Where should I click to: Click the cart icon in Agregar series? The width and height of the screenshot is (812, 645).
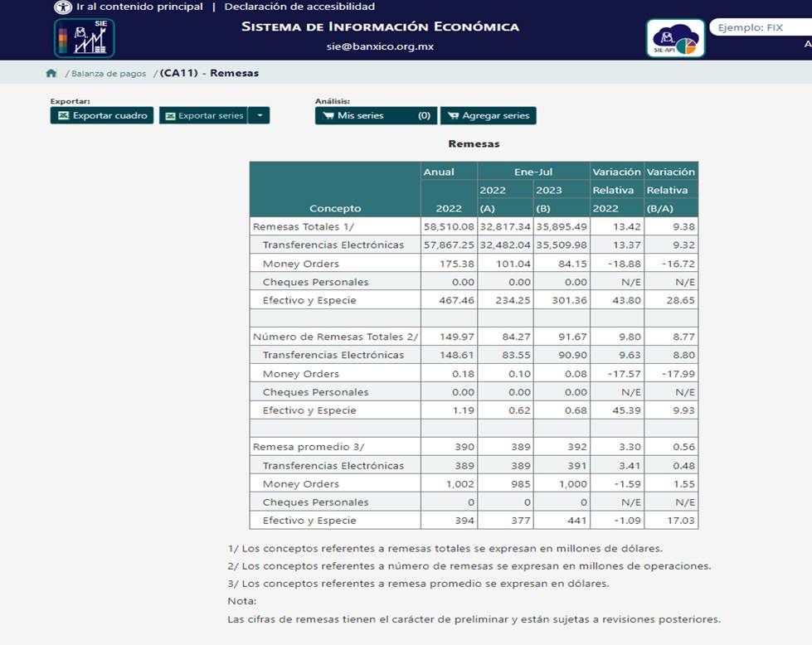click(452, 116)
